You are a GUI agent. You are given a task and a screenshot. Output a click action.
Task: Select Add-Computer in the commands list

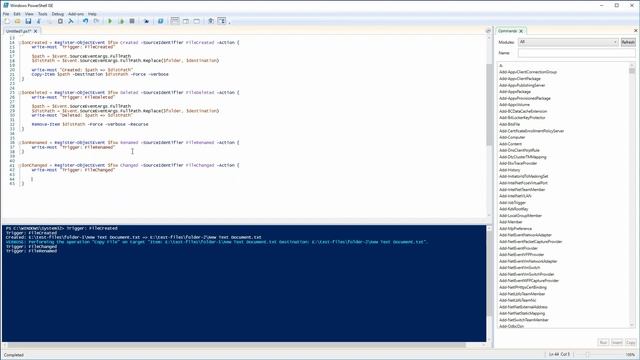(x=512, y=138)
